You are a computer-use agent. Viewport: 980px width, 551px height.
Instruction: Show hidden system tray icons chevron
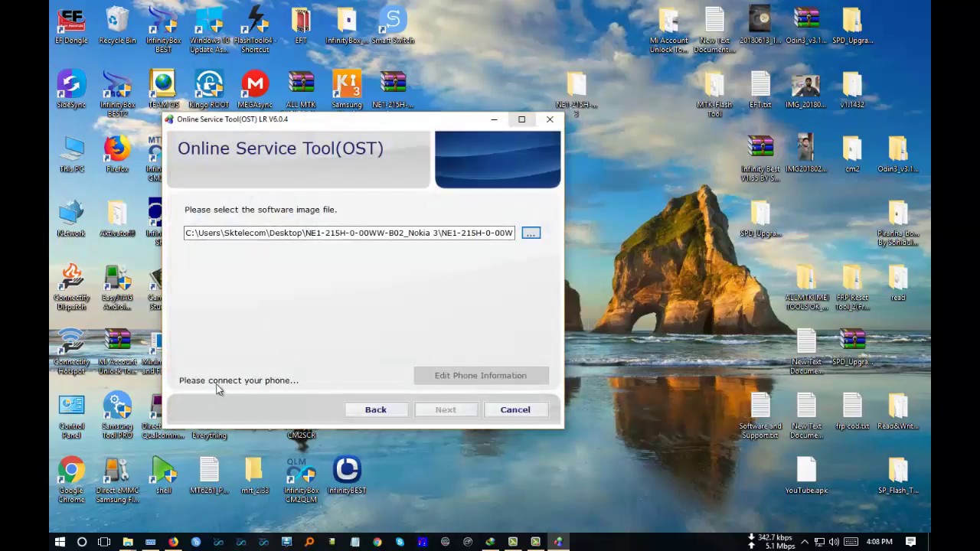pos(804,542)
